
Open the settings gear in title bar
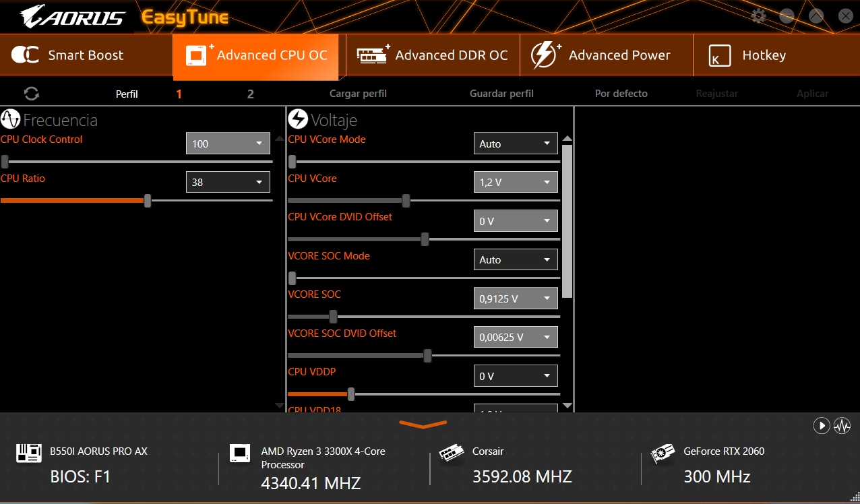click(759, 15)
